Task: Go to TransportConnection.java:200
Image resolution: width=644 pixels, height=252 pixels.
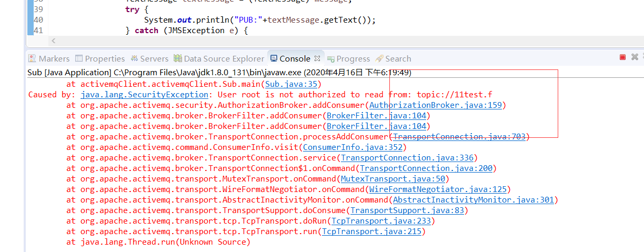Action: [x=426, y=168]
